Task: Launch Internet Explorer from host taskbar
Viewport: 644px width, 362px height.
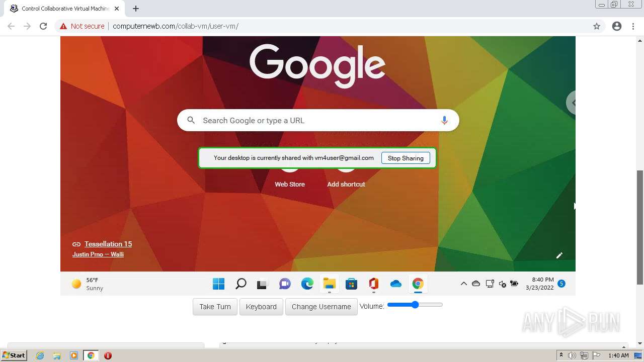Action: pyautogui.click(x=40, y=355)
